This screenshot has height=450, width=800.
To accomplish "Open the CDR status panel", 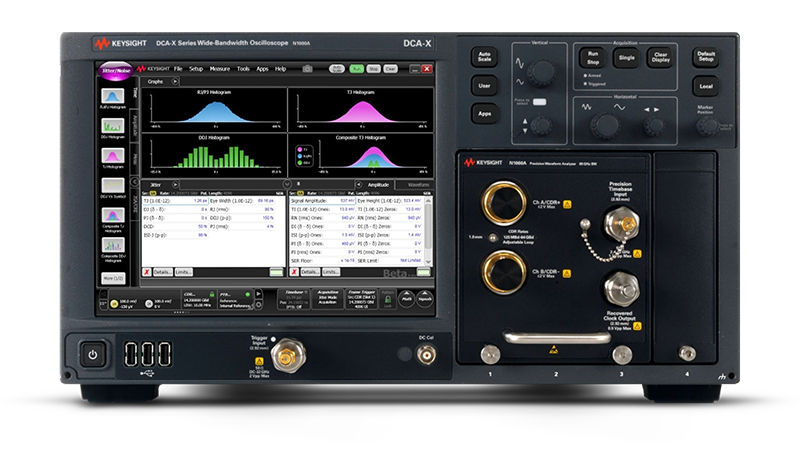I will tap(198, 300).
